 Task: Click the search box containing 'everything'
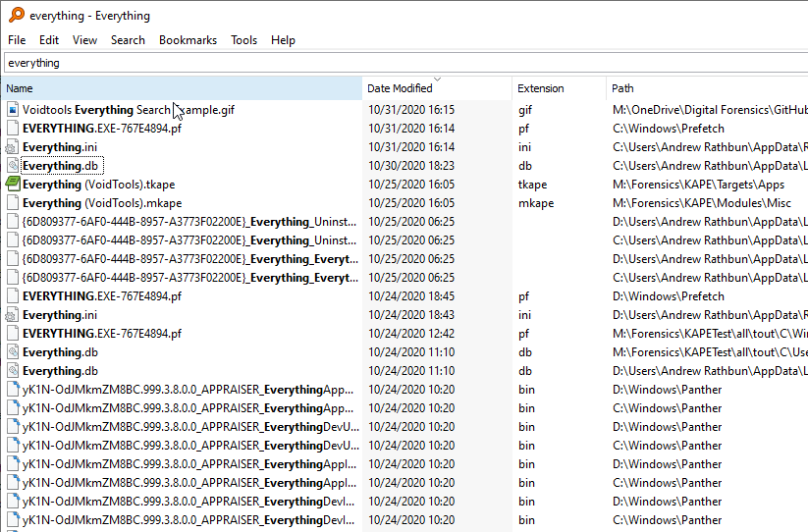(x=393, y=63)
